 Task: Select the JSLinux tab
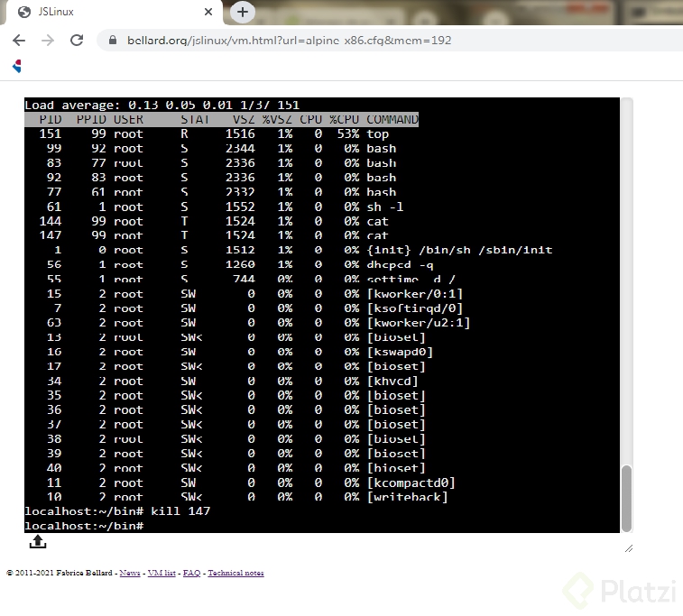tap(114, 13)
